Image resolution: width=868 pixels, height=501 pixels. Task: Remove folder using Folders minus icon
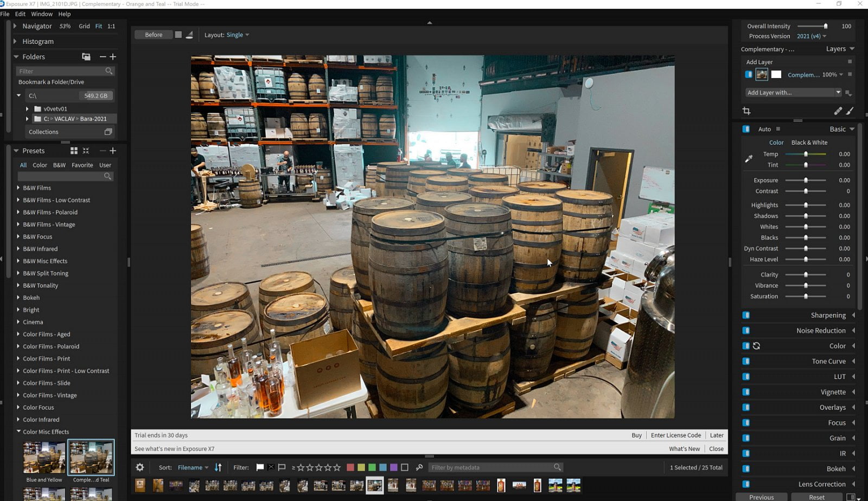click(x=103, y=56)
